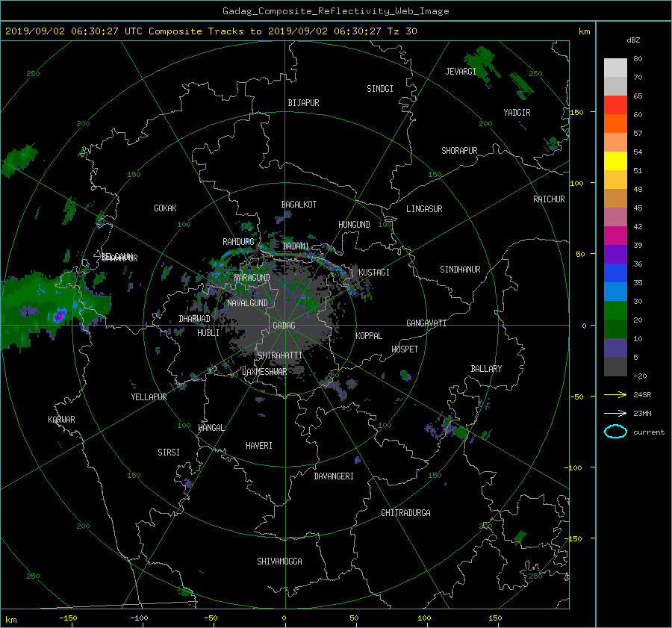This screenshot has height=628, width=672.
Task: Click the KARWAR city label
Action: click(x=62, y=420)
